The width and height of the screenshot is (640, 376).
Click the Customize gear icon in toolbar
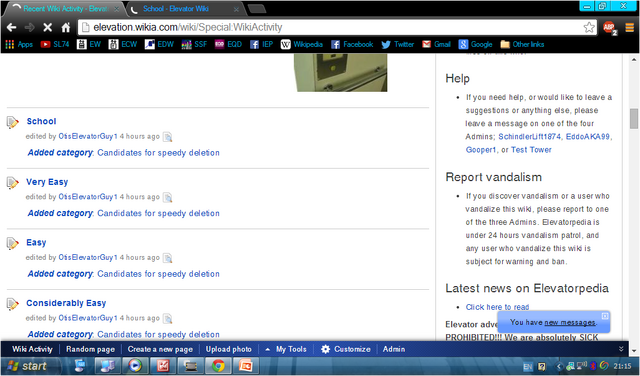(x=325, y=349)
